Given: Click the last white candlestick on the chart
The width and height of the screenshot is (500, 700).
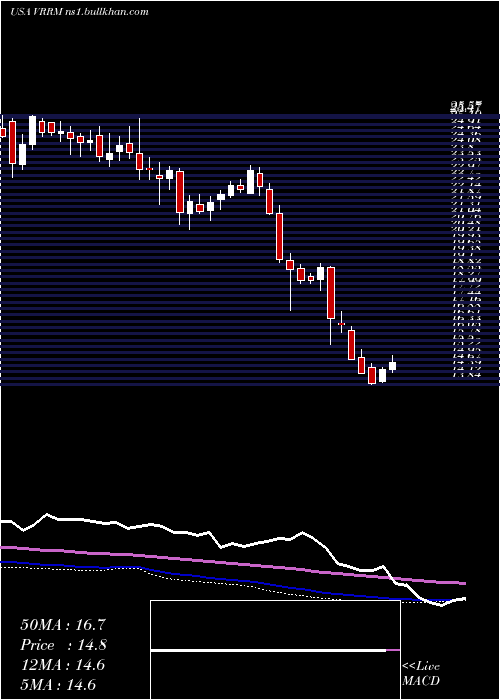Looking at the screenshot, I should [392, 366].
